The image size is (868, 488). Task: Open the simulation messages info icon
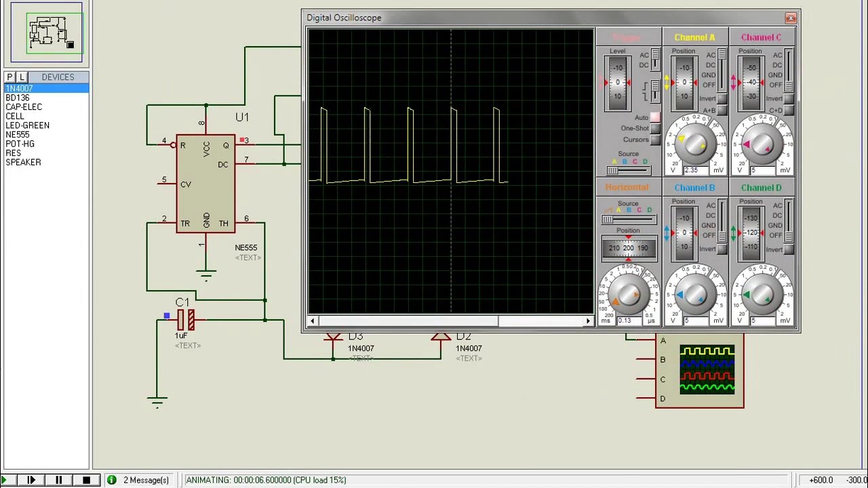point(112,480)
